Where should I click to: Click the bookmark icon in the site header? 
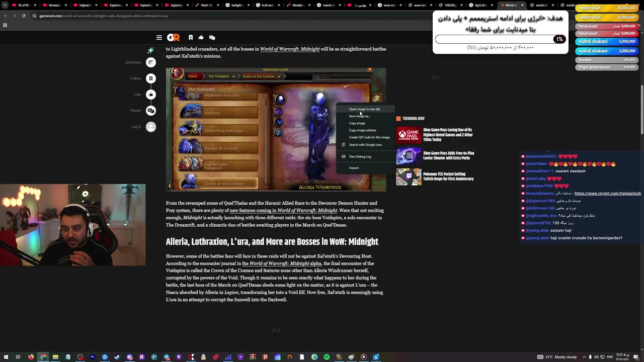(191, 38)
